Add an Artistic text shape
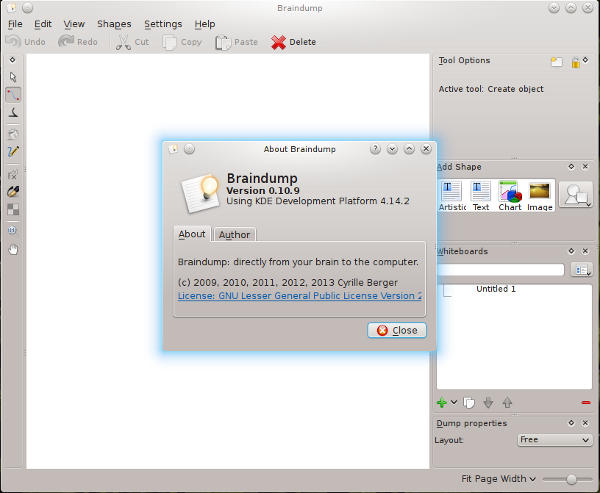The width and height of the screenshot is (600, 493). 452,196
